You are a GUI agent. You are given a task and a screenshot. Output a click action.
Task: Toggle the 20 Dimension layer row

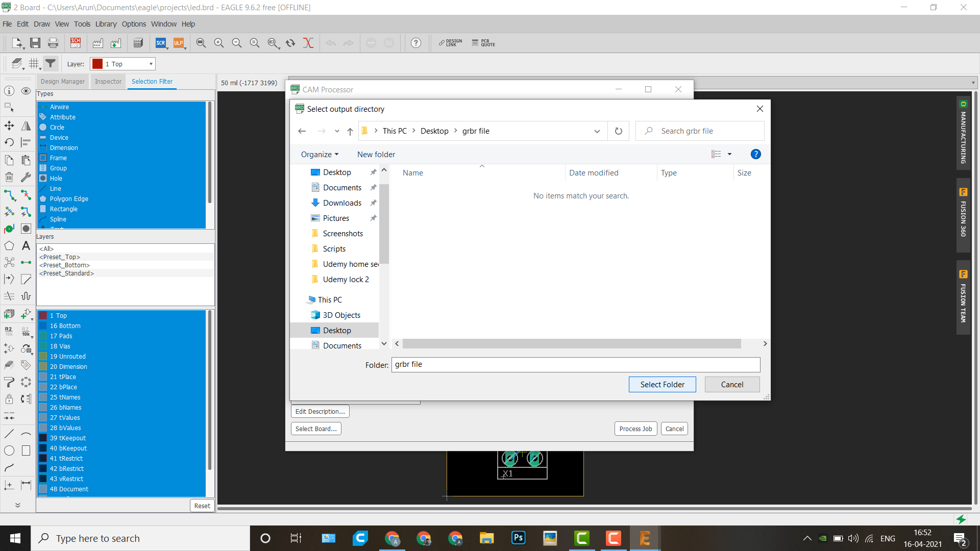[x=121, y=367]
